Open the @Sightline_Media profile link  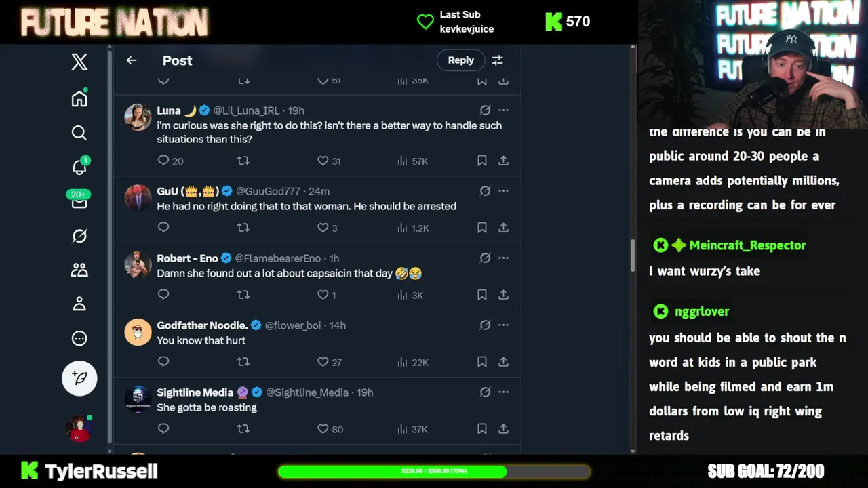tap(307, 392)
